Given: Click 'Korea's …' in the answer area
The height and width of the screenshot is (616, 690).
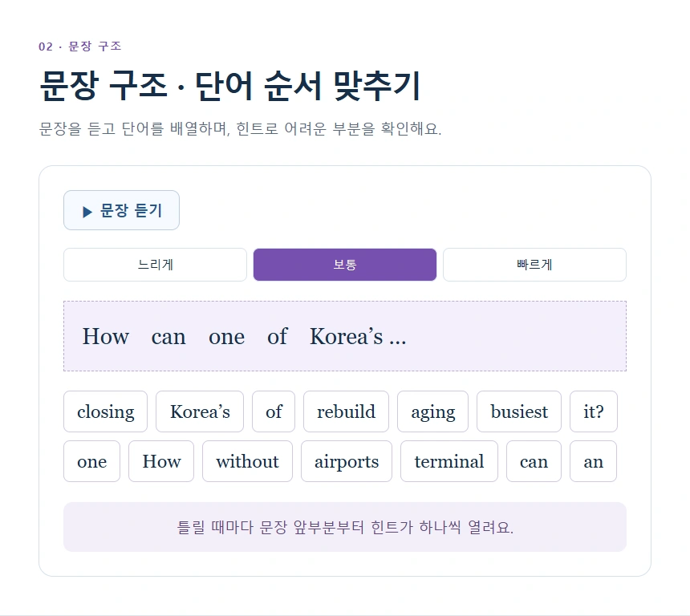Looking at the screenshot, I should (x=358, y=337).
